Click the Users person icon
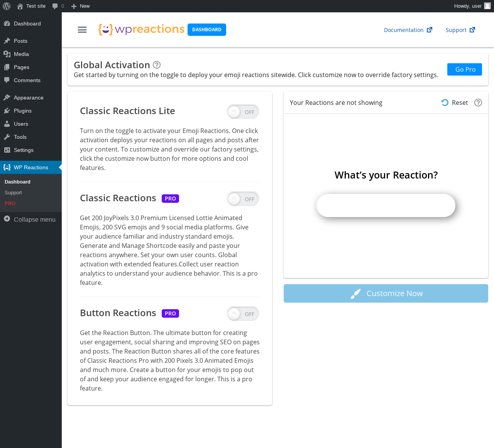Viewport: 494px width, 448px height. tap(7, 124)
